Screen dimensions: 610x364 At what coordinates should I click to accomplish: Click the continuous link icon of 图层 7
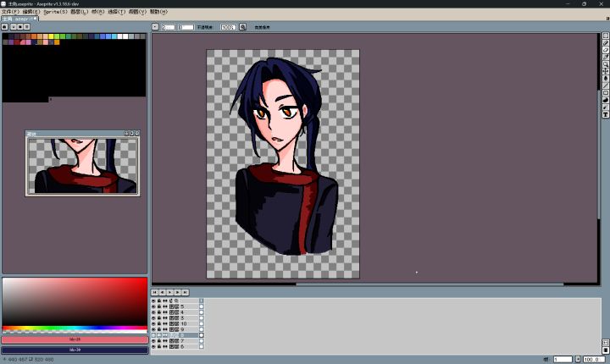coord(165,340)
